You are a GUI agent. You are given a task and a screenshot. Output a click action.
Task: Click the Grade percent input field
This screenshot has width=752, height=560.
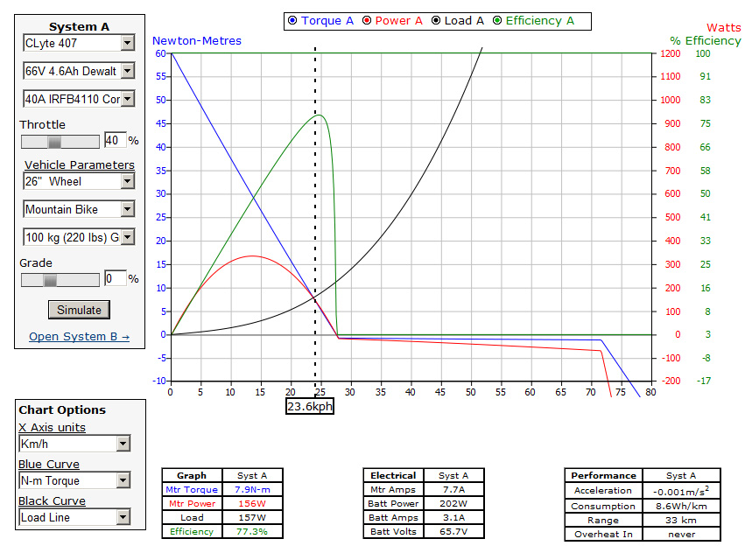click(x=115, y=279)
